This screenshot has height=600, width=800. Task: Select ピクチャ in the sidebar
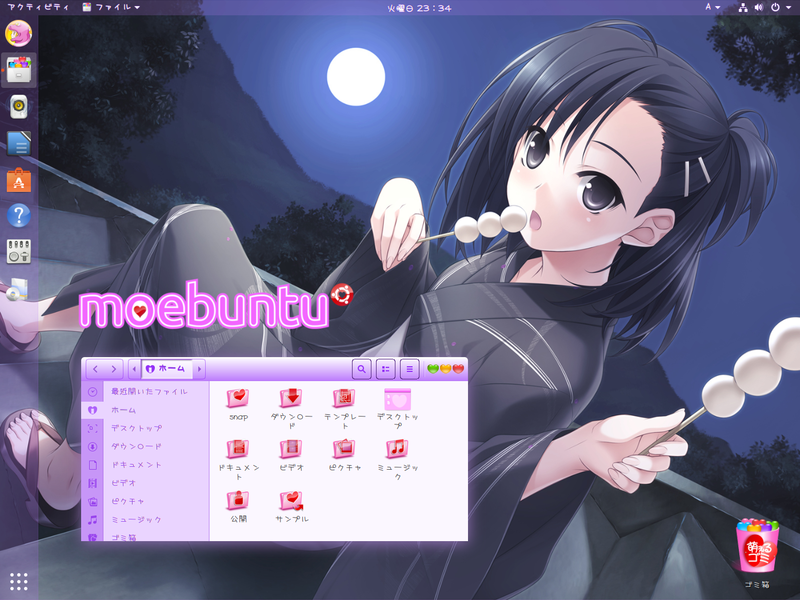coord(145,502)
